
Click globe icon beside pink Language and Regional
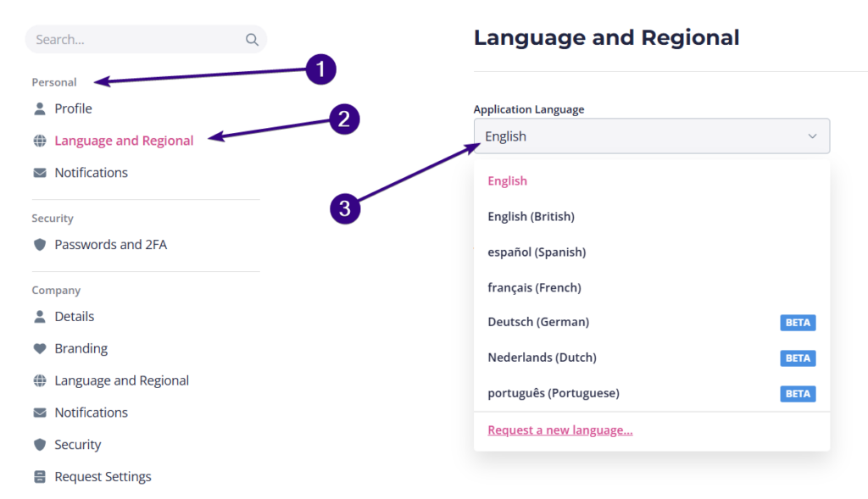tap(40, 141)
